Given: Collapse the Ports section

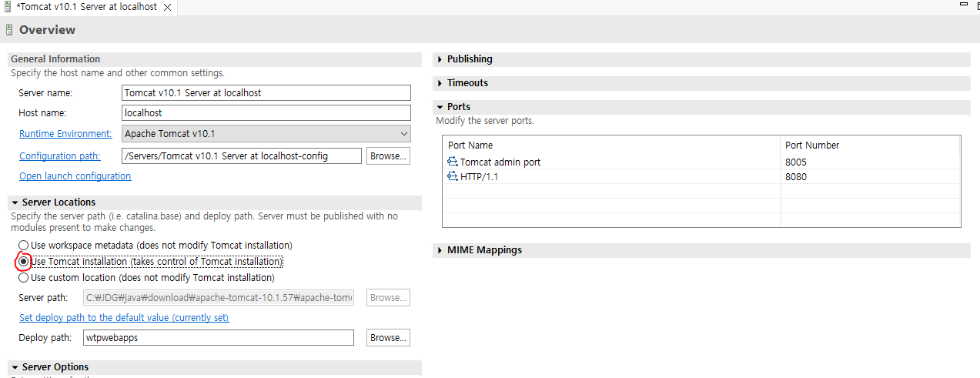Looking at the screenshot, I should [x=440, y=107].
